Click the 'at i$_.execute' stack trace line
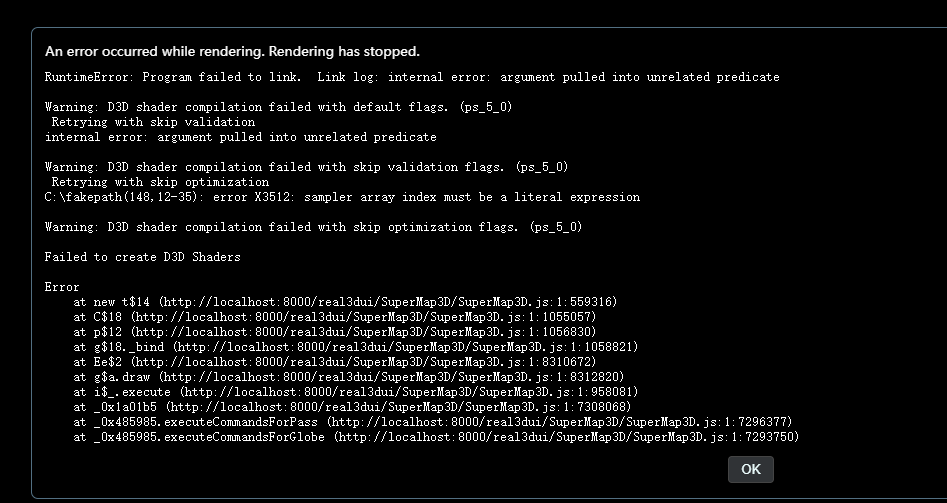 [356, 392]
